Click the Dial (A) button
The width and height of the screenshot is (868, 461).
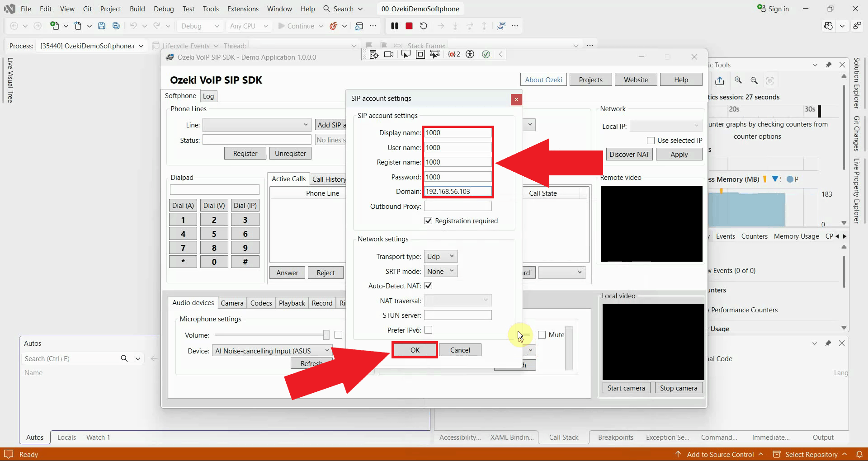click(183, 205)
